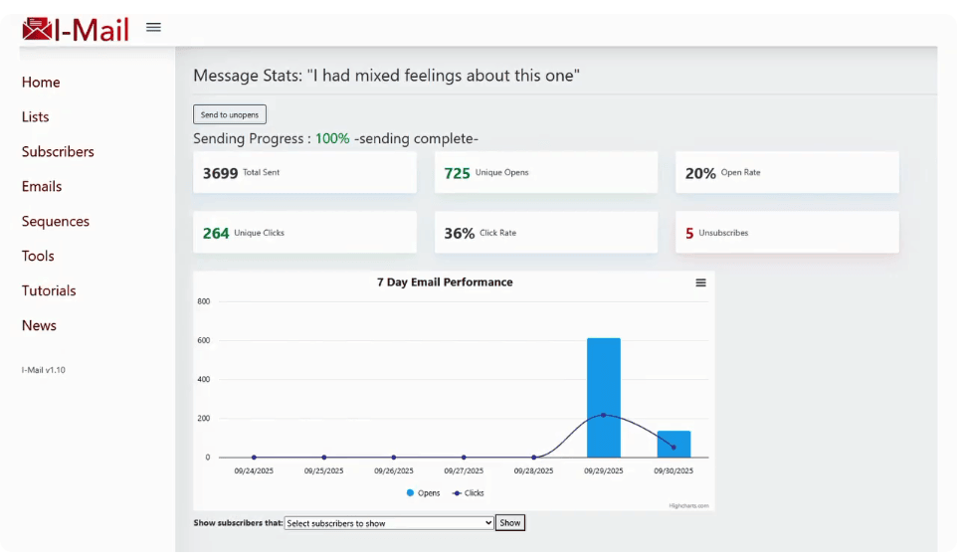Click the 3699 Total Sent card
The width and height of the screenshot is (961, 560).
[304, 173]
